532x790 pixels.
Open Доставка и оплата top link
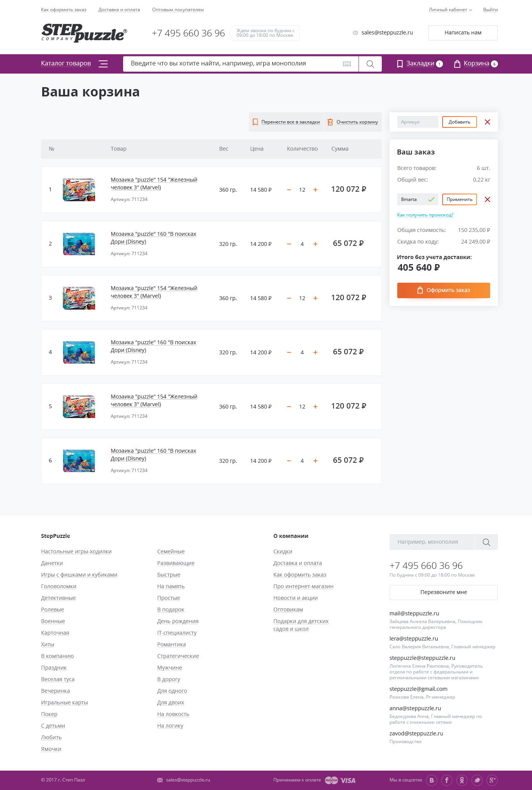click(119, 10)
